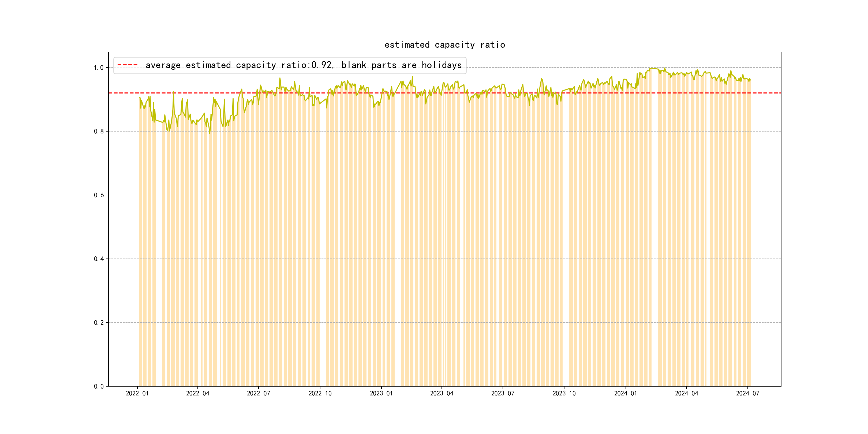
Task: Click the 2023-01 x-axis tick label
Action: click(x=381, y=394)
